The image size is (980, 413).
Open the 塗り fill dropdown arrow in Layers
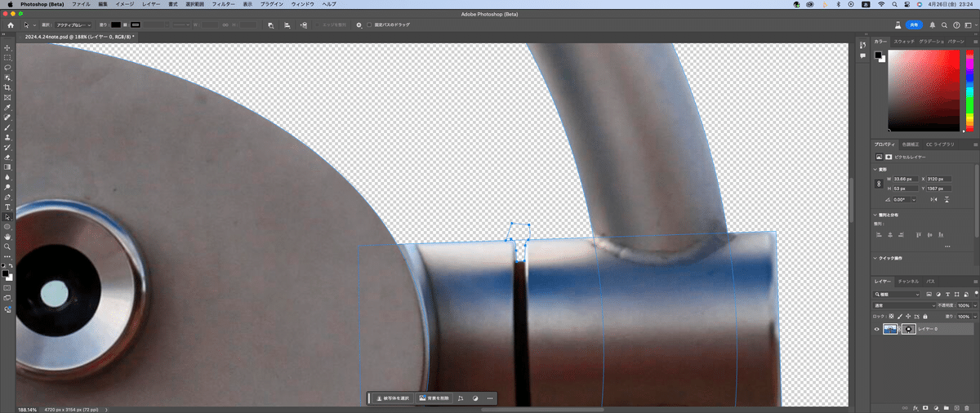click(974, 317)
